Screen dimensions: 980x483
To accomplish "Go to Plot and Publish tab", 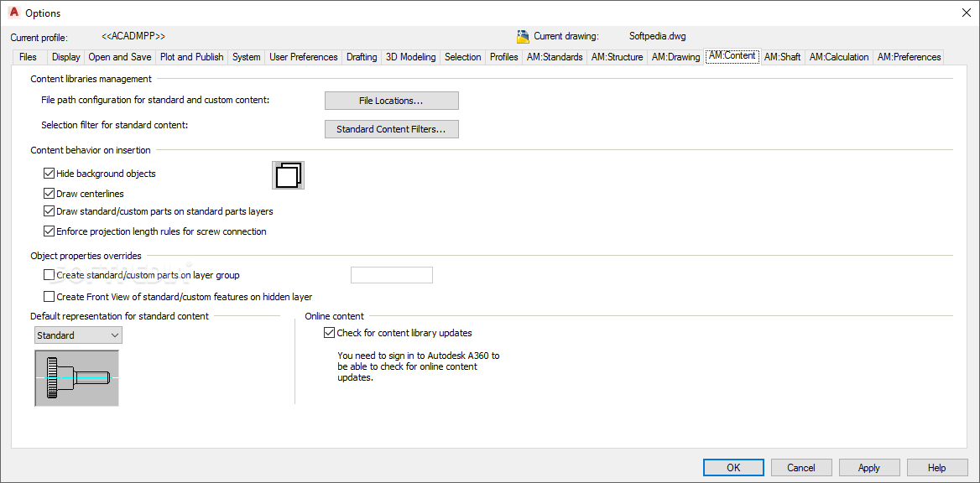I will 192,57.
